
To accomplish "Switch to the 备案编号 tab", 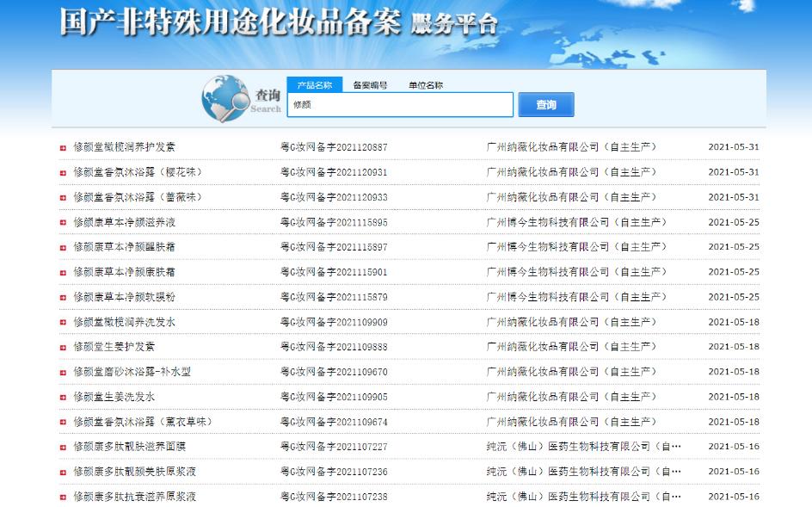I will (370, 85).
